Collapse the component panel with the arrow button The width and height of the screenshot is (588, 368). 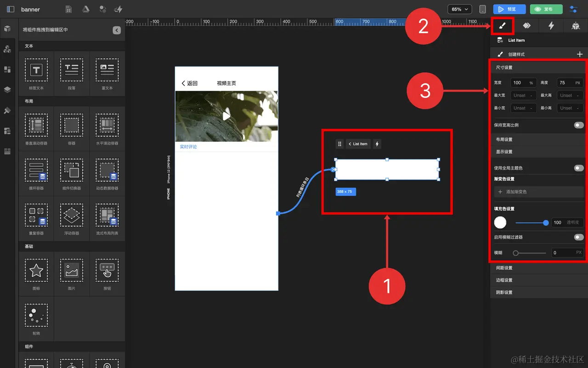pos(117,30)
